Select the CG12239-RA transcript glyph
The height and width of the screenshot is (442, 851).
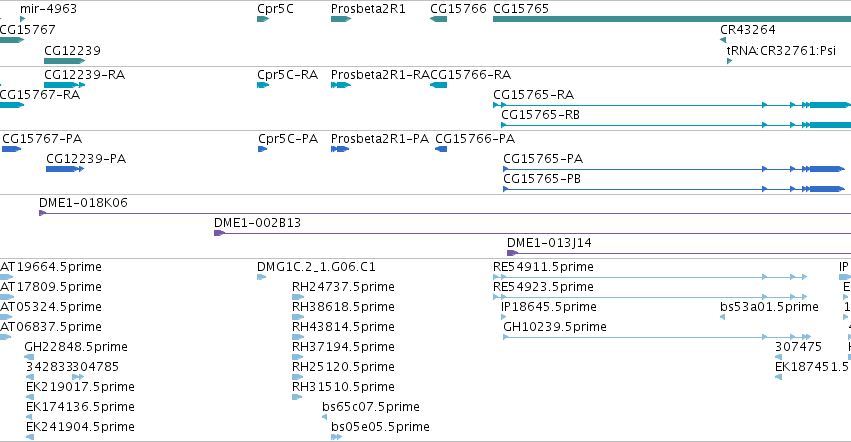(65, 85)
